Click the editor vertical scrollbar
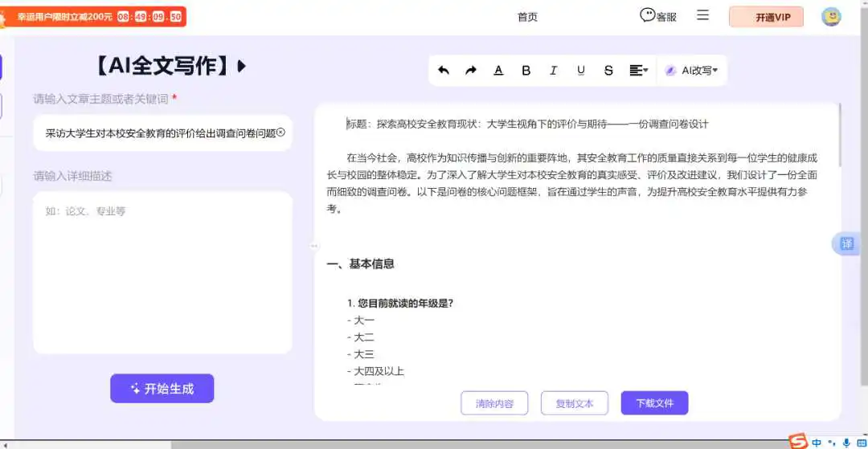The width and height of the screenshot is (868, 449). click(x=841, y=134)
